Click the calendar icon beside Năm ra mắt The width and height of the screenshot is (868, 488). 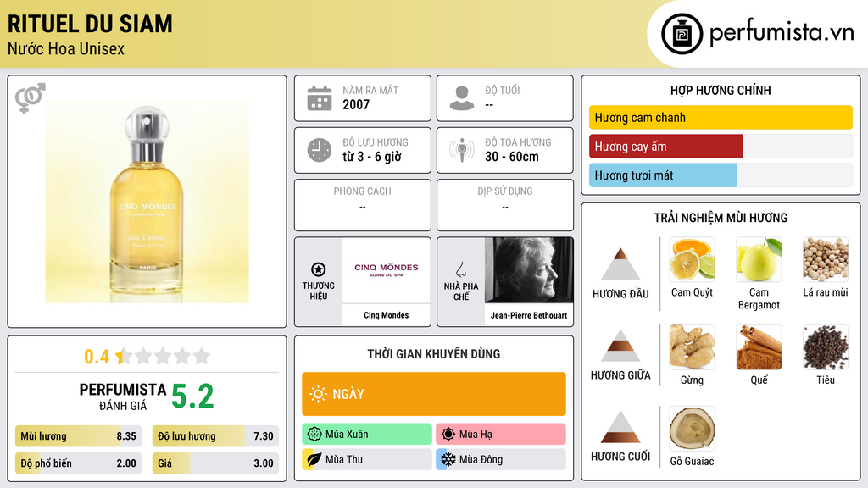coord(320,98)
